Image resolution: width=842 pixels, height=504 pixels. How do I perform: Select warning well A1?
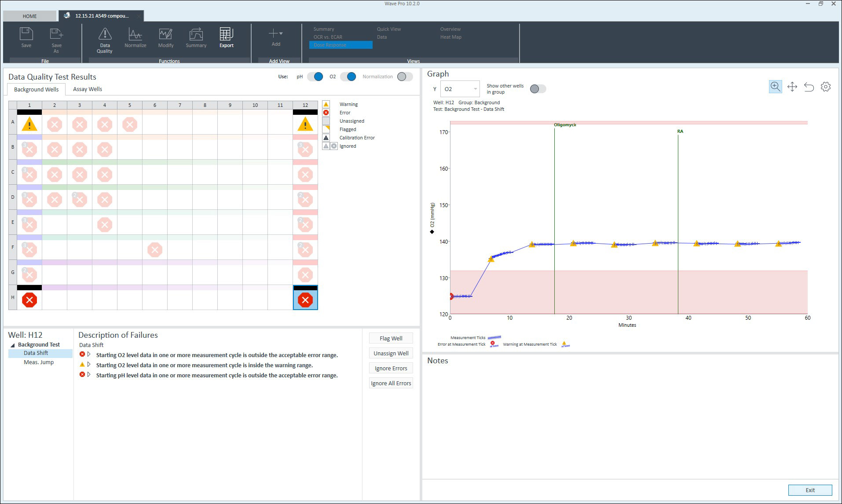[x=29, y=124]
